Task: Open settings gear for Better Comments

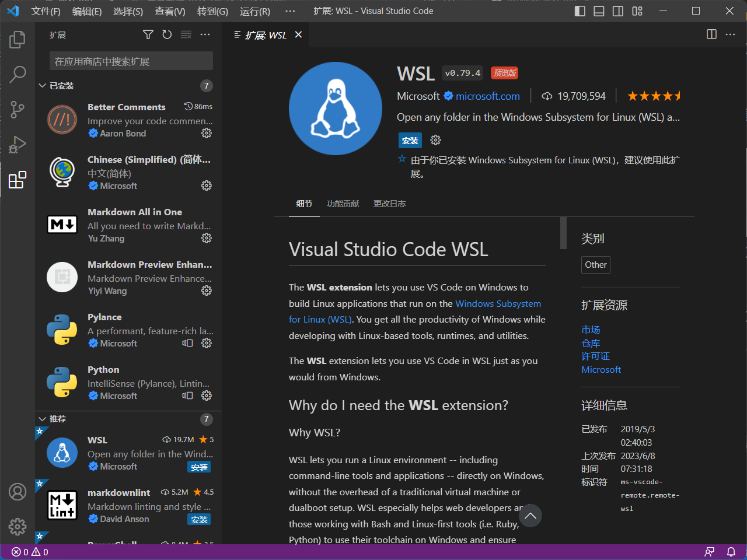Action: coord(207,133)
